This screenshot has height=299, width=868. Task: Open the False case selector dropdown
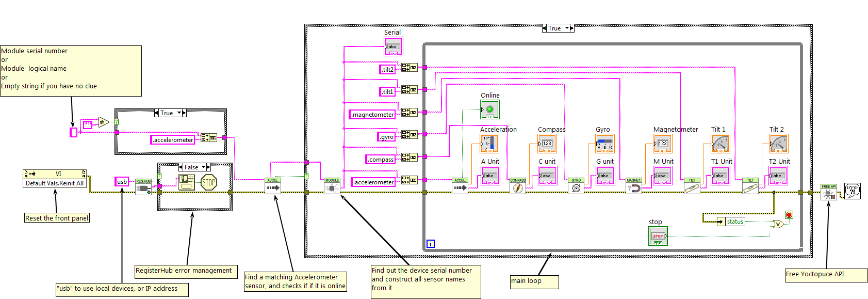(203, 167)
